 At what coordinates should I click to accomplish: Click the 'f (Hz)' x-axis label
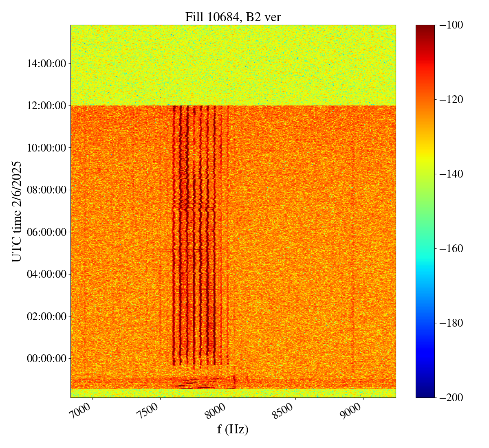233,429
